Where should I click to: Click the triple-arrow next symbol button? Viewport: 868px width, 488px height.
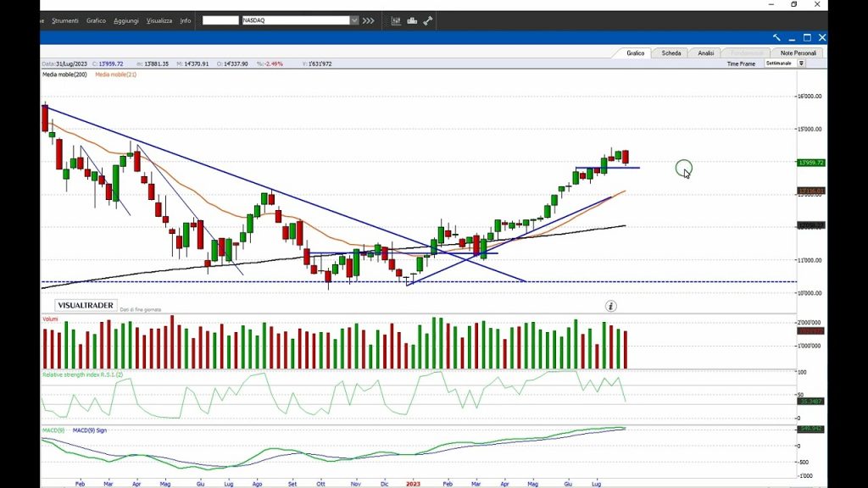point(368,20)
